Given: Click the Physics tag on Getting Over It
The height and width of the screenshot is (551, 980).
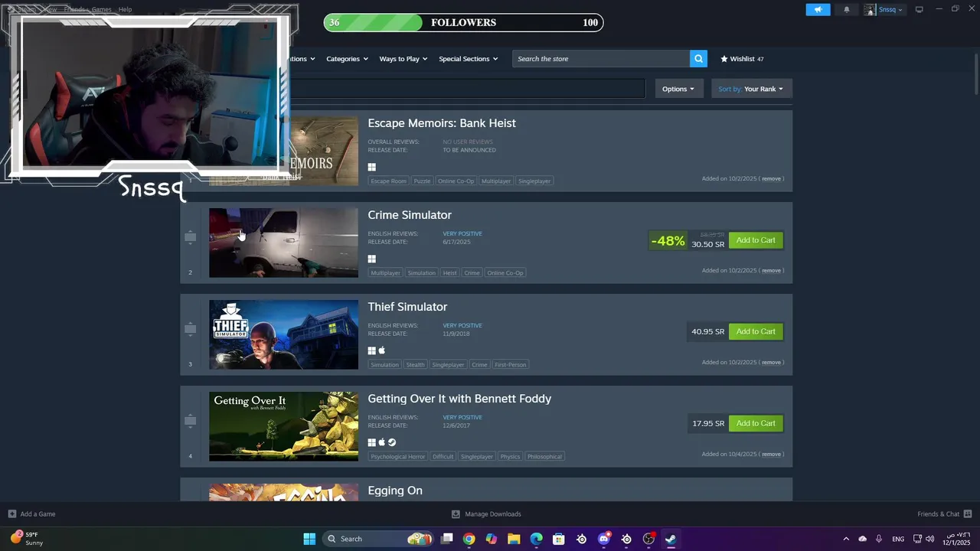Looking at the screenshot, I should pos(510,457).
